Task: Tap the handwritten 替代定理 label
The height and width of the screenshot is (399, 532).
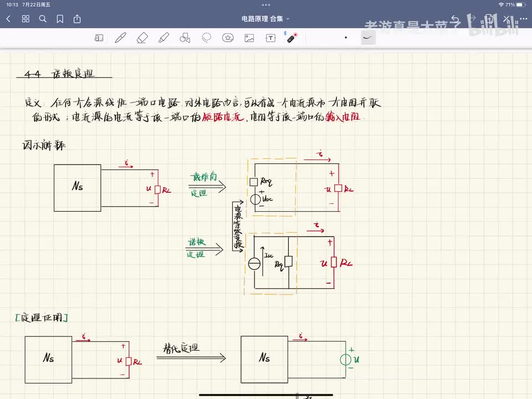Action: (x=182, y=348)
